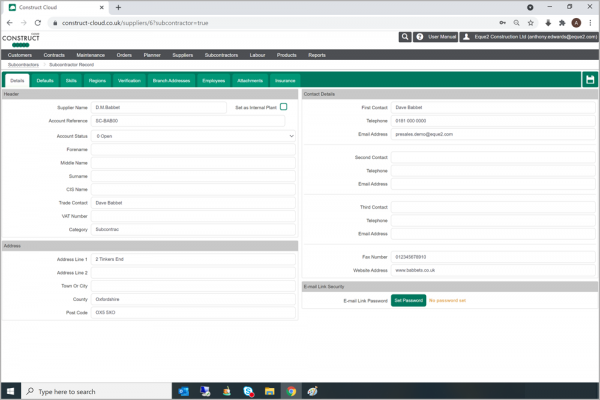Open Chrome from the Windows taskbar
The image size is (600, 400).
click(x=292, y=391)
